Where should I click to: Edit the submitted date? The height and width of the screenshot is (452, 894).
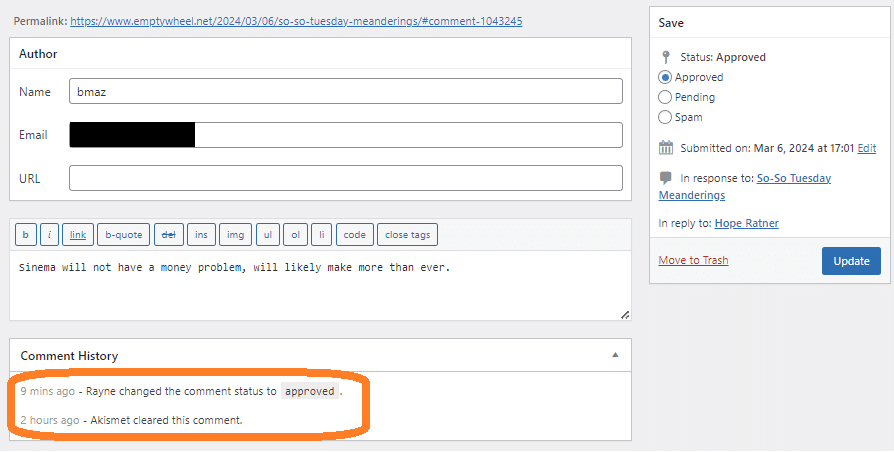(x=866, y=148)
